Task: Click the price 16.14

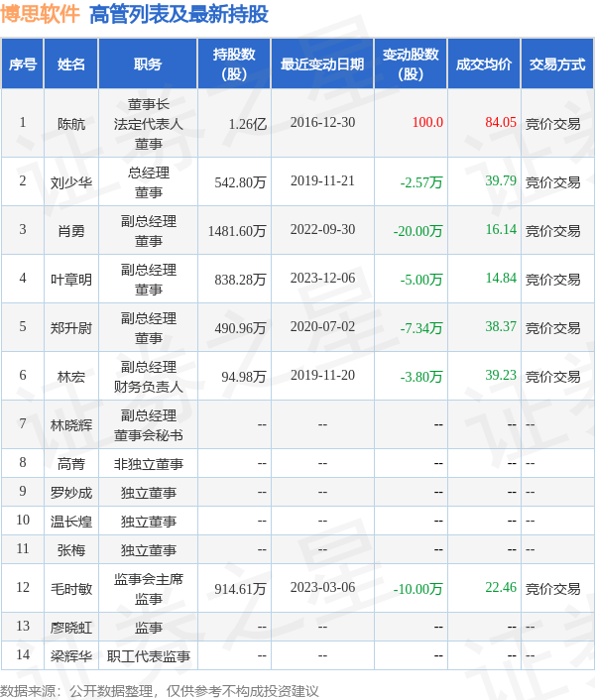Action: (x=501, y=229)
